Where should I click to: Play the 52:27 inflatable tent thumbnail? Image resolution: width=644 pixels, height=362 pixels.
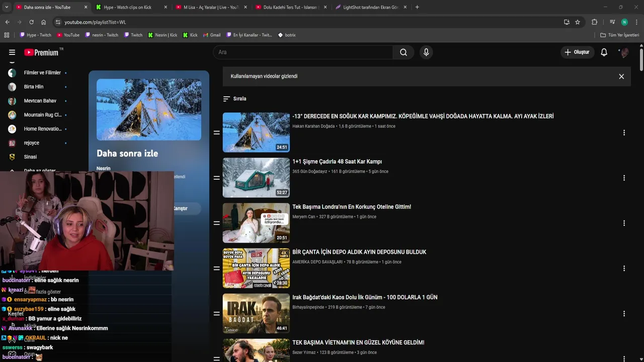point(256,177)
